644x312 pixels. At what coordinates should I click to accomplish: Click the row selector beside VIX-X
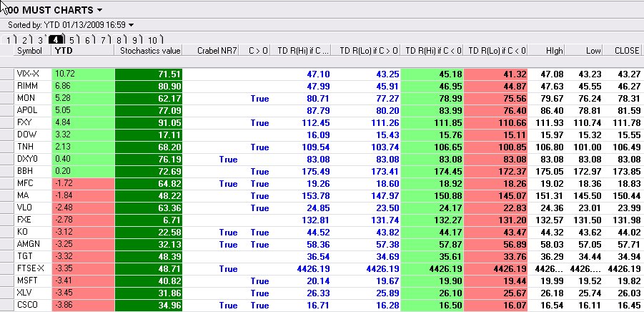(6, 74)
